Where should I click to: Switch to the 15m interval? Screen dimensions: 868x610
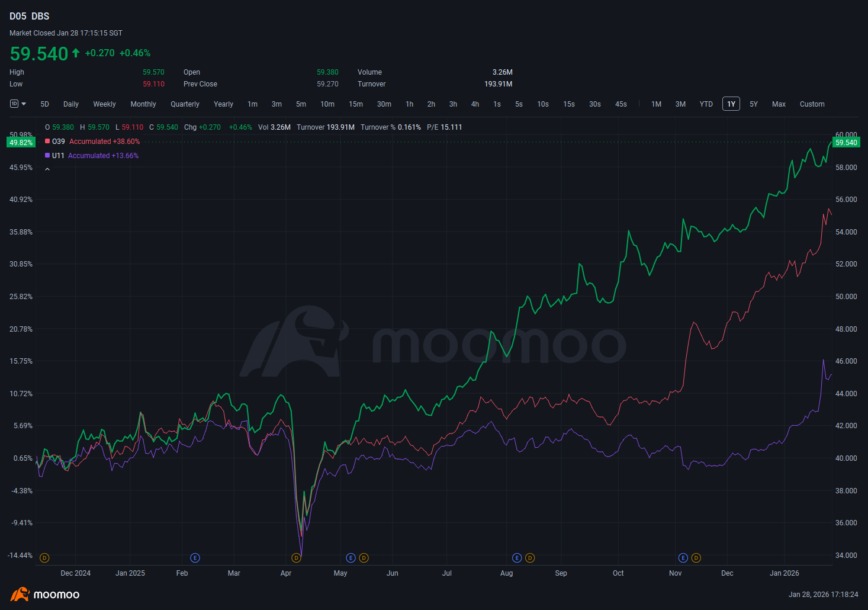355,104
